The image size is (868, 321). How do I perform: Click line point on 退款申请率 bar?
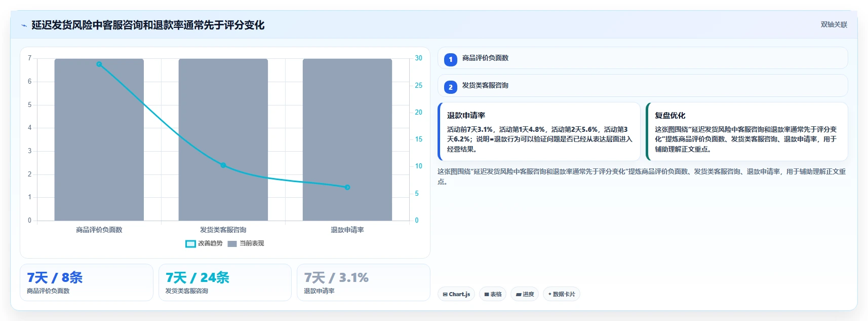pos(347,187)
